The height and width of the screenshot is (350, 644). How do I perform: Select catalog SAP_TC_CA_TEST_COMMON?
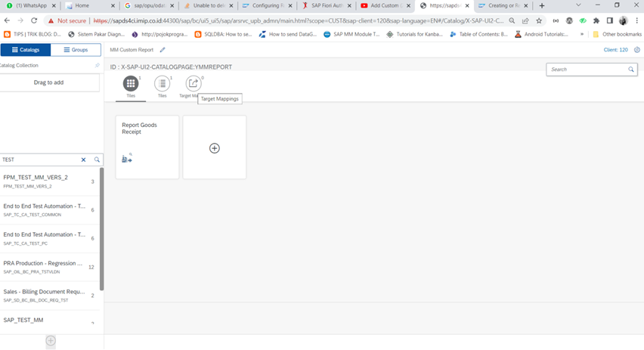point(50,210)
